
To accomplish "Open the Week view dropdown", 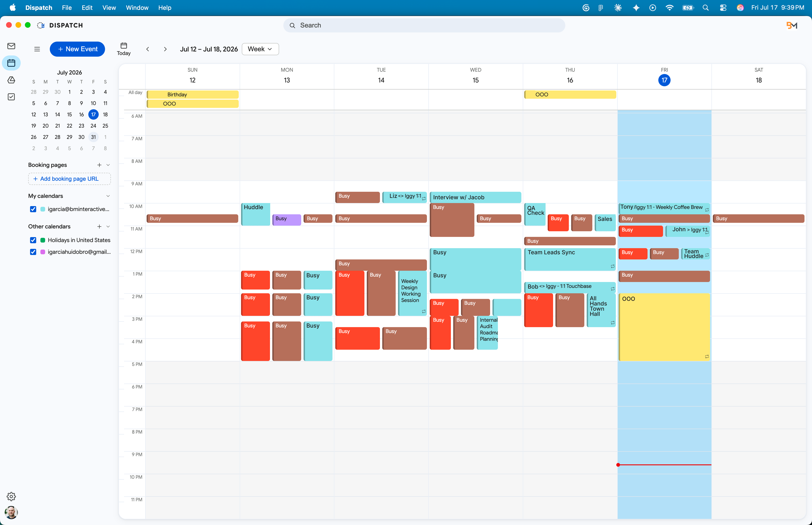I will [260, 49].
